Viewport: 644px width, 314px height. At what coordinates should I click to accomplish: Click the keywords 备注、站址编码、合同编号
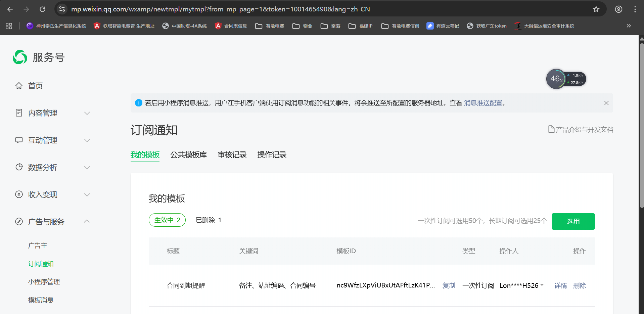(x=277, y=285)
